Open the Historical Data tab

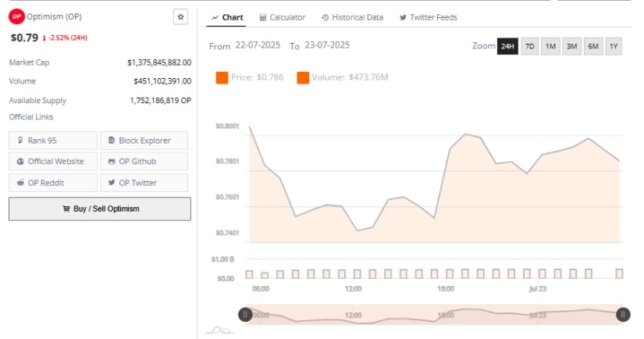click(x=352, y=18)
